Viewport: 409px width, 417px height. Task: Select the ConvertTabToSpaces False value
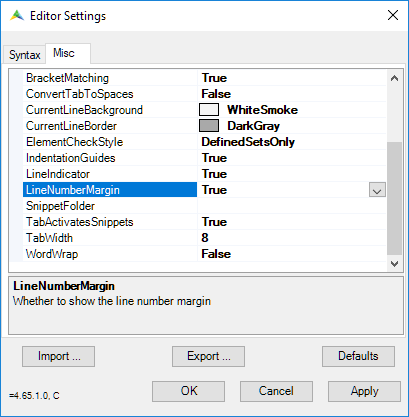(x=292, y=94)
